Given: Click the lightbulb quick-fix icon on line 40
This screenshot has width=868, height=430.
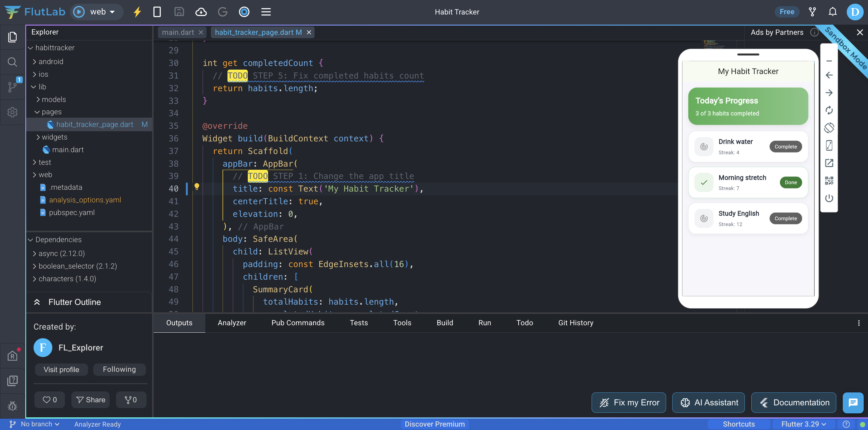Looking at the screenshot, I should pyautogui.click(x=197, y=186).
